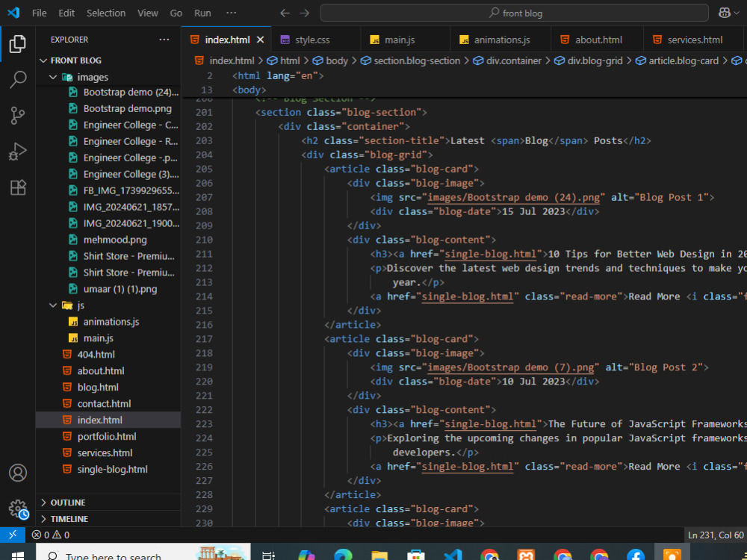Open portfolio.html in explorer
The height and width of the screenshot is (560, 747).
[x=108, y=437]
